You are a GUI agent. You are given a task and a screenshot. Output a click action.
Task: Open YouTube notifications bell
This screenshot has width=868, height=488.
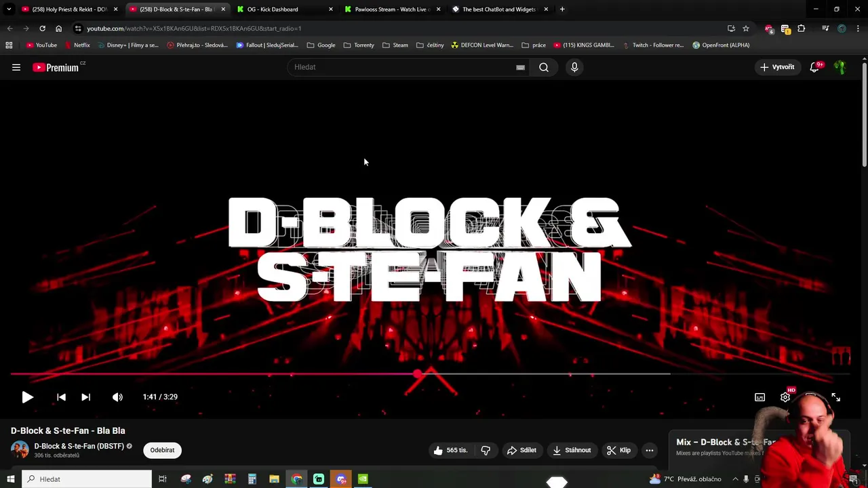pos(815,67)
